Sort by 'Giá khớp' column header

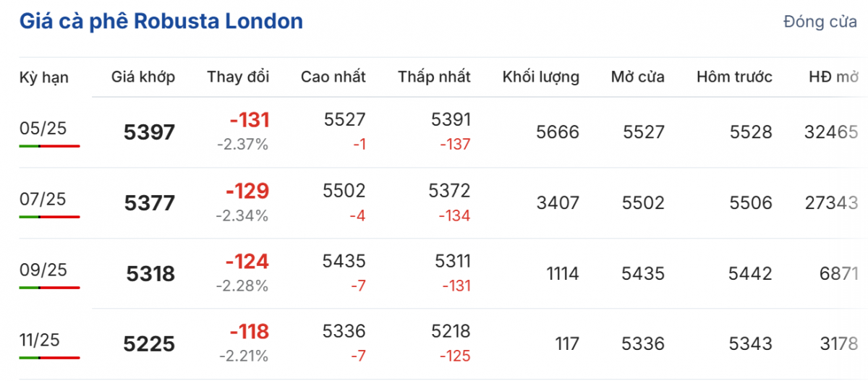click(143, 77)
